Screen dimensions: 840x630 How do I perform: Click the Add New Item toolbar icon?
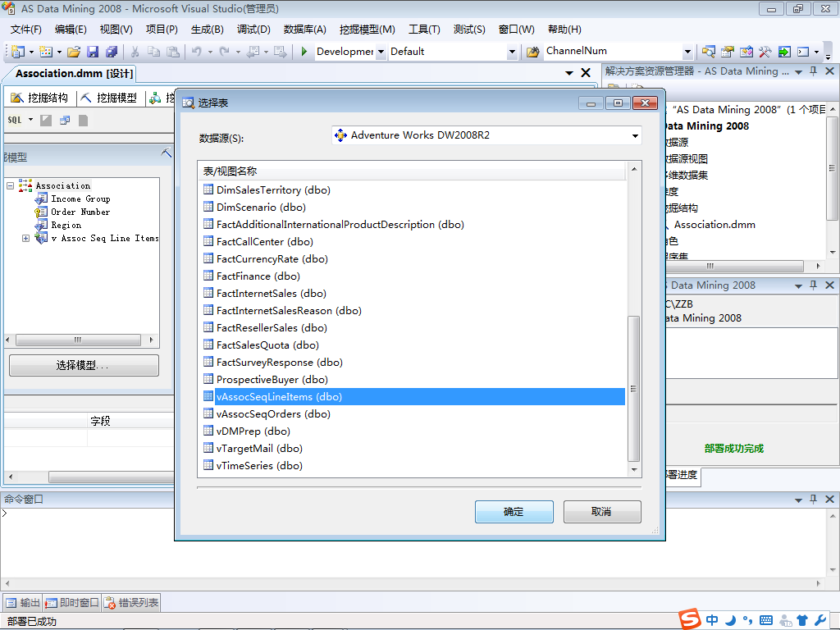pyautogui.click(x=46, y=52)
